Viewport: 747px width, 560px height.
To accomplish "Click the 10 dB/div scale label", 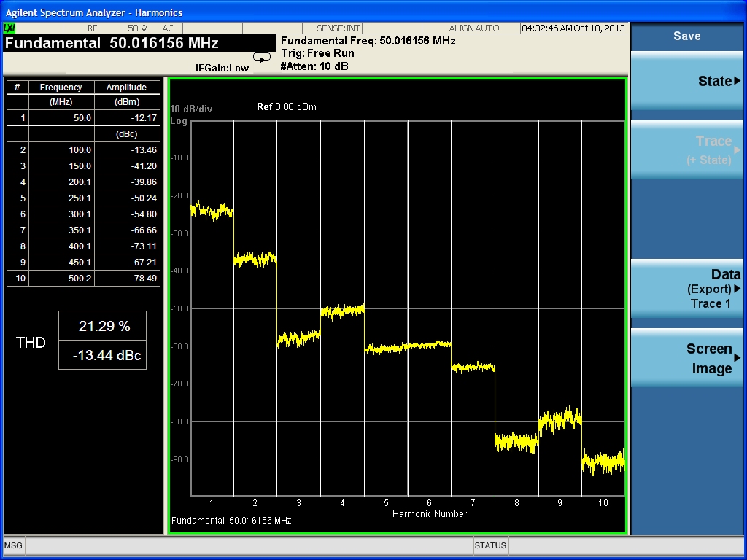I will click(x=192, y=109).
